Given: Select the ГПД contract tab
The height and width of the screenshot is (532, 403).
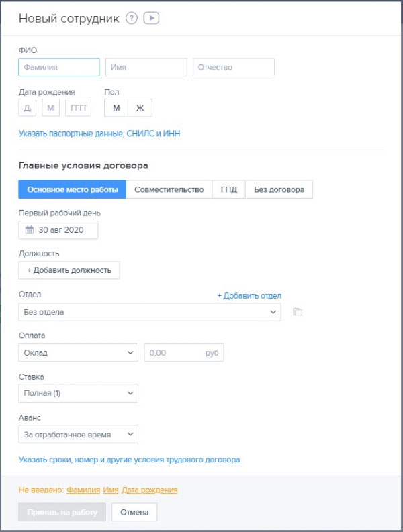Looking at the screenshot, I should [x=228, y=190].
